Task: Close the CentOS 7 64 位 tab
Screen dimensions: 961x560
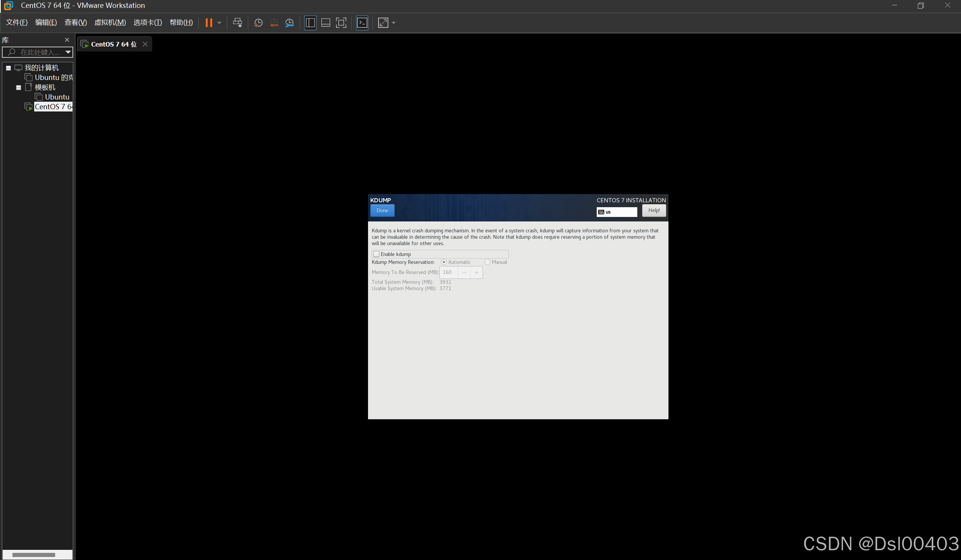Action: 145,44
